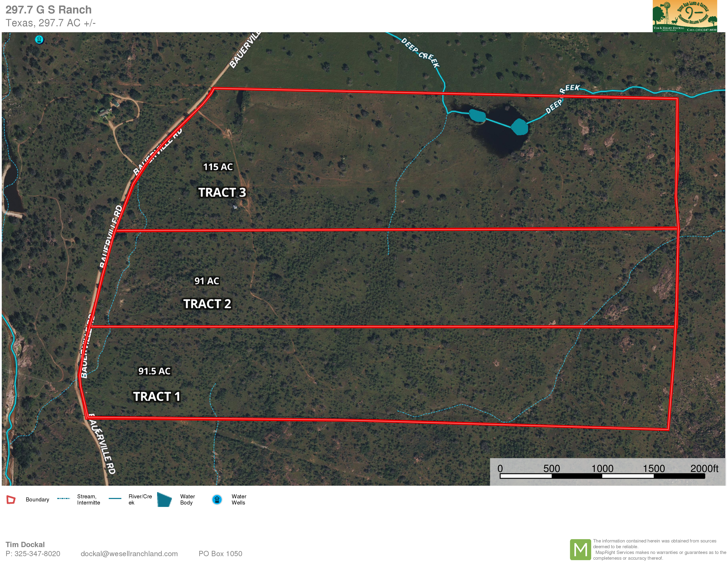Click the scale bar at 1000 mark

pyautogui.click(x=602, y=476)
